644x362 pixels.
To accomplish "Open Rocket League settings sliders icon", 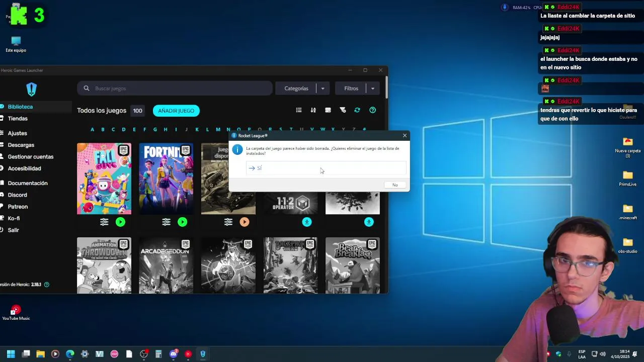I will [228, 222].
